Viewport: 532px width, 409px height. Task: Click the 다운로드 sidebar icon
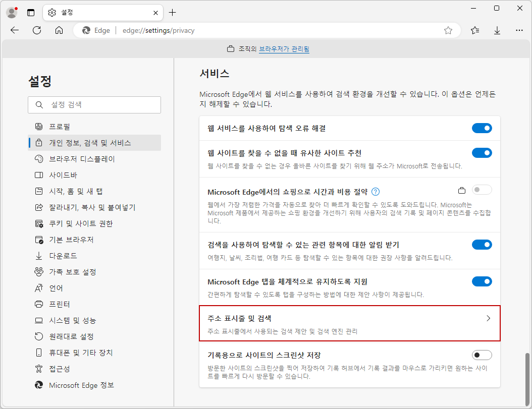(x=39, y=256)
